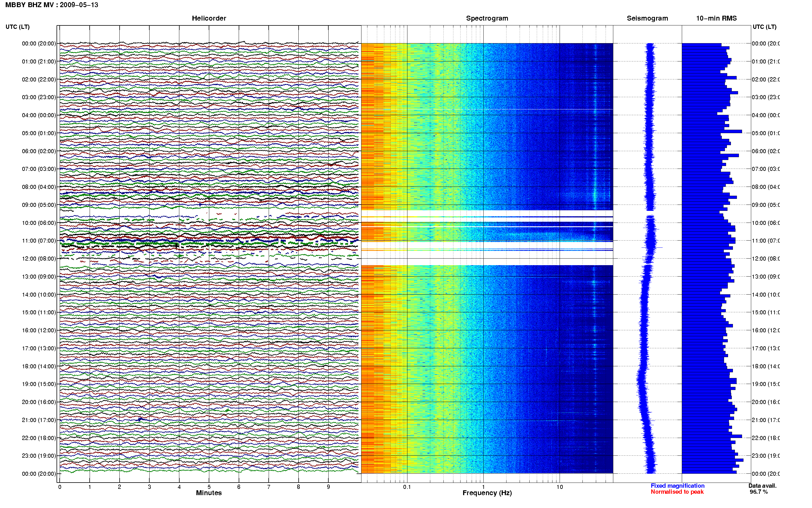
Task: Click the left '10:00 (06:00)' time label
Action: click(39, 223)
